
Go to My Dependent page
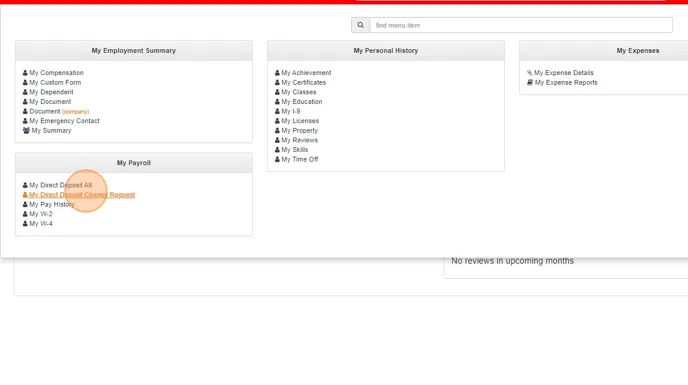pos(51,92)
